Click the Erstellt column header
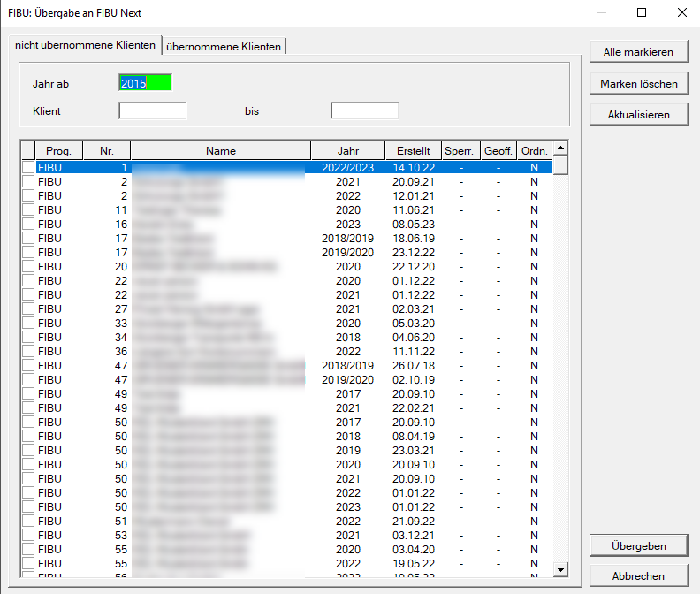 (414, 150)
